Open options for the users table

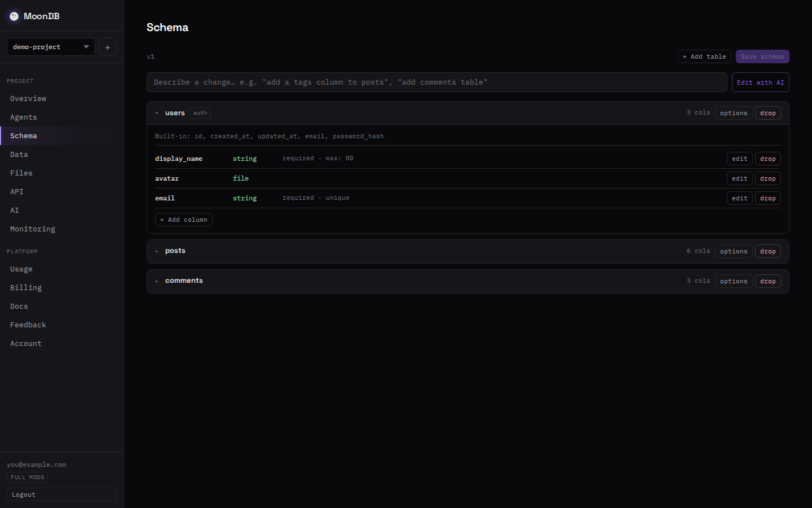click(734, 113)
